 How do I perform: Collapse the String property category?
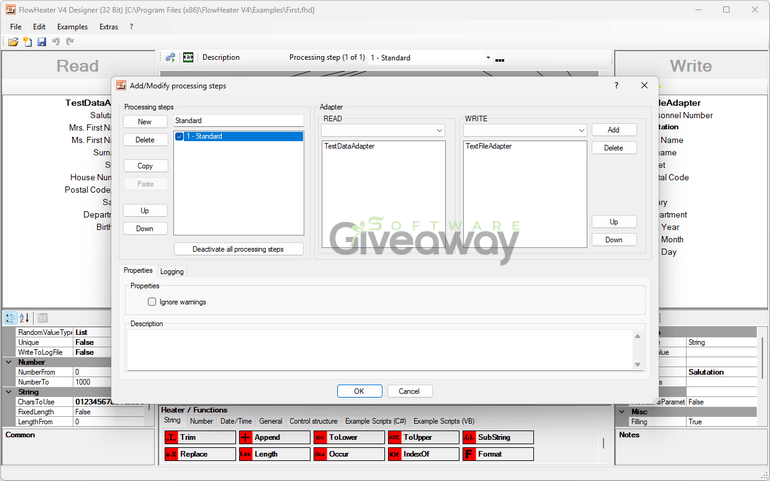(x=9, y=392)
